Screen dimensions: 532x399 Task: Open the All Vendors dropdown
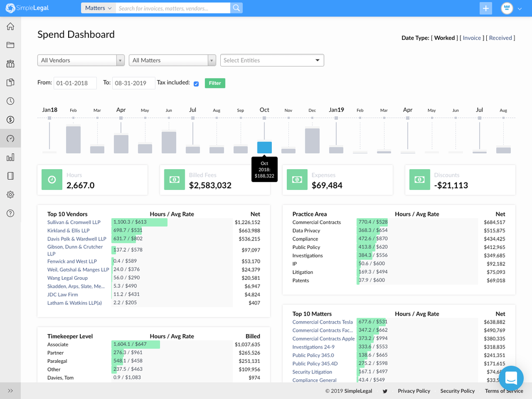[x=80, y=60]
